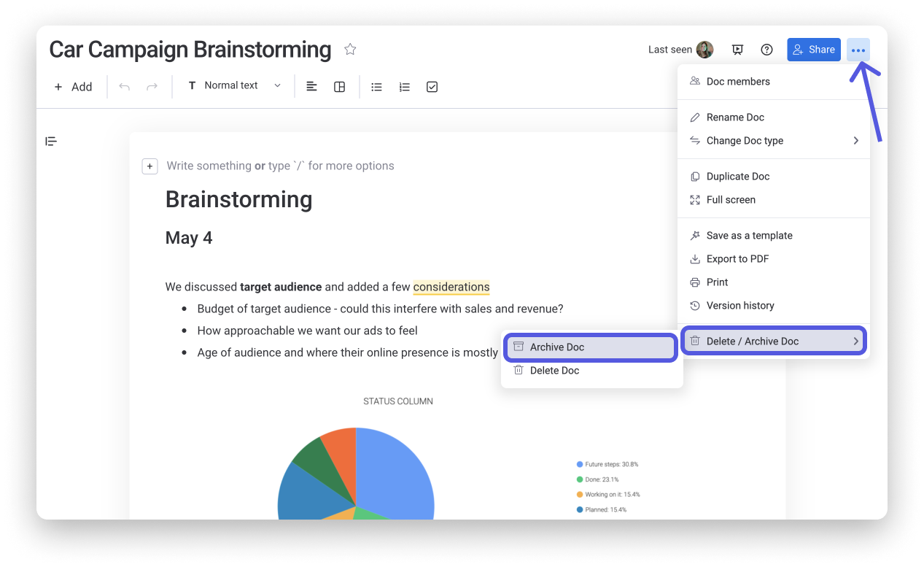This screenshot has width=924, height=567.
Task: Click the May 4 subheading
Action: [x=189, y=238]
